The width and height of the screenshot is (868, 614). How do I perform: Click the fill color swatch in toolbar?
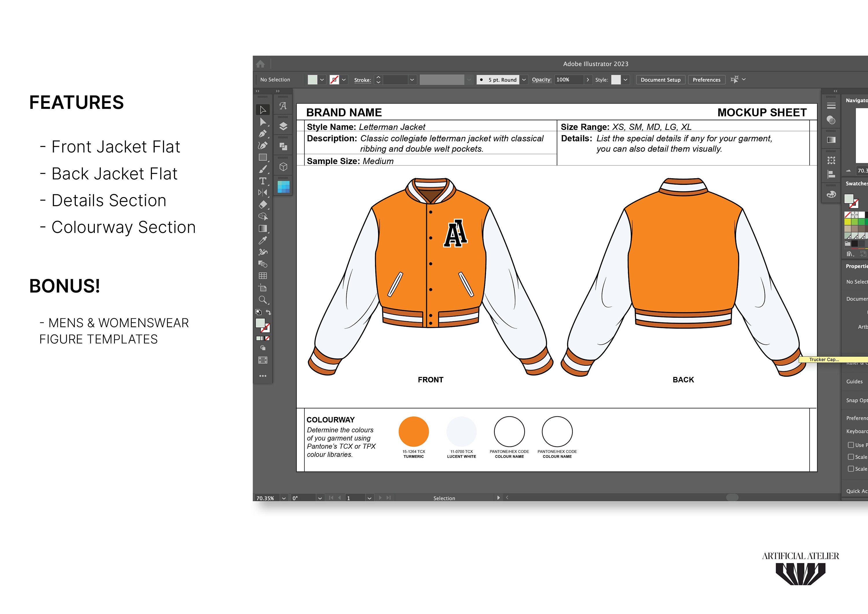[x=260, y=323]
